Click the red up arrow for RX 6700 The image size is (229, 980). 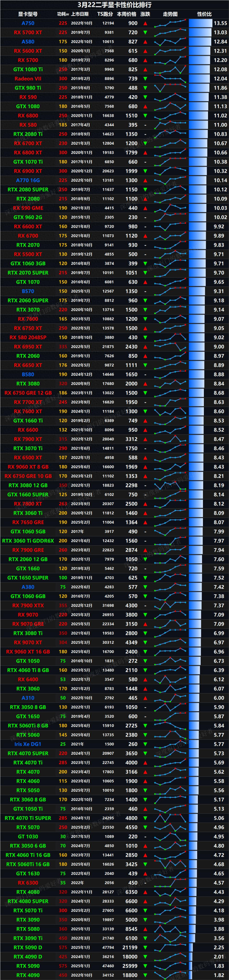point(145,236)
